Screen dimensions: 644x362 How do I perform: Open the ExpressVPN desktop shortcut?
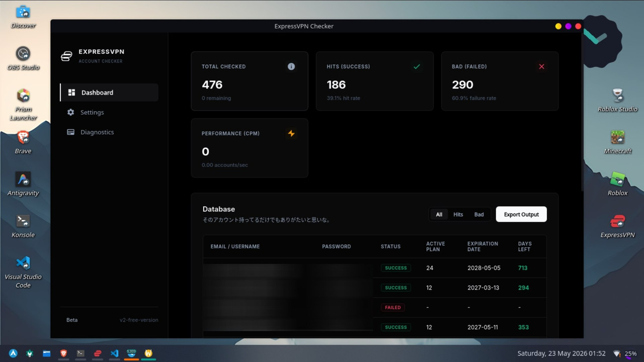618,226
